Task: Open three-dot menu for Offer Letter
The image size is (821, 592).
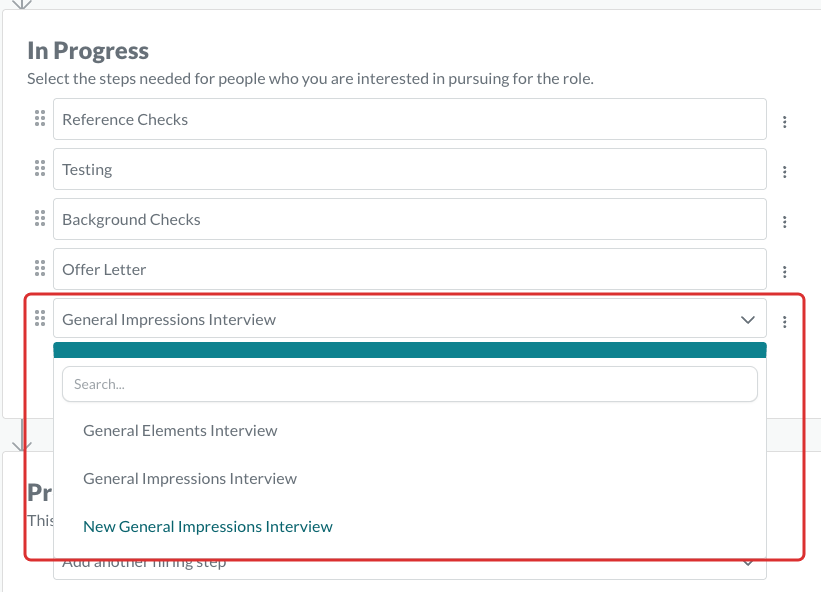Action: pos(784,272)
